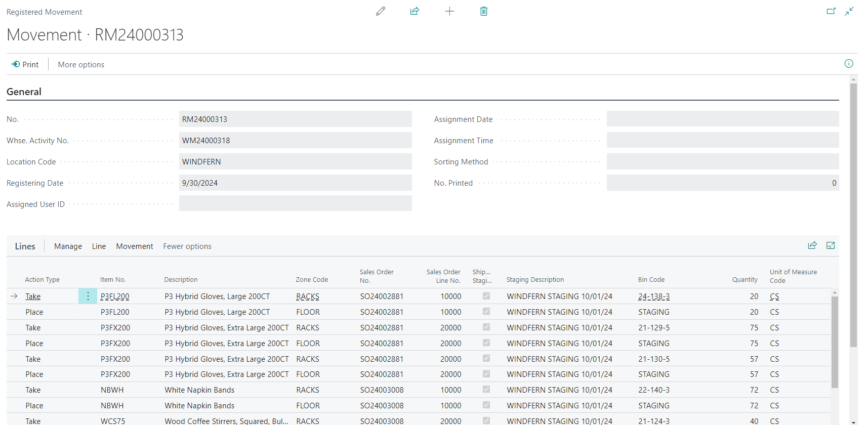
Task: Click the Lines section share icon
Action: point(812,245)
